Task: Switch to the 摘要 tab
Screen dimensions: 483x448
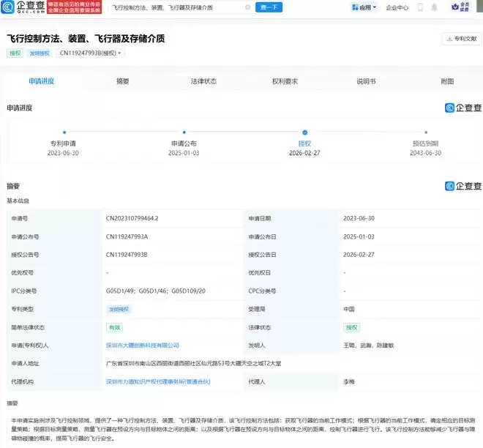Action: pos(123,81)
